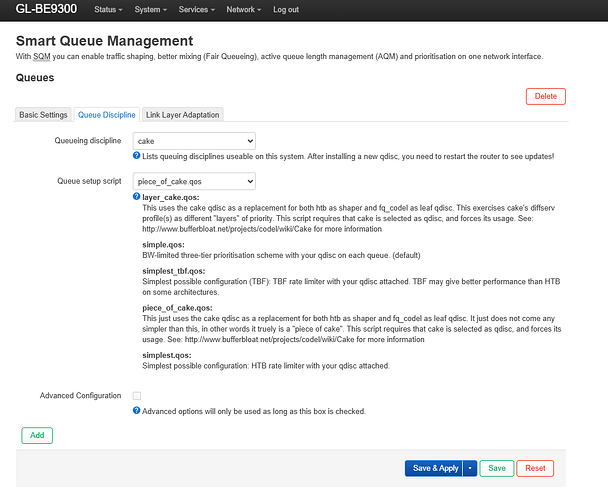Viewport: 608px width, 500px height.
Task: Enable the Advanced Configuration checkbox
Action: (x=137, y=396)
